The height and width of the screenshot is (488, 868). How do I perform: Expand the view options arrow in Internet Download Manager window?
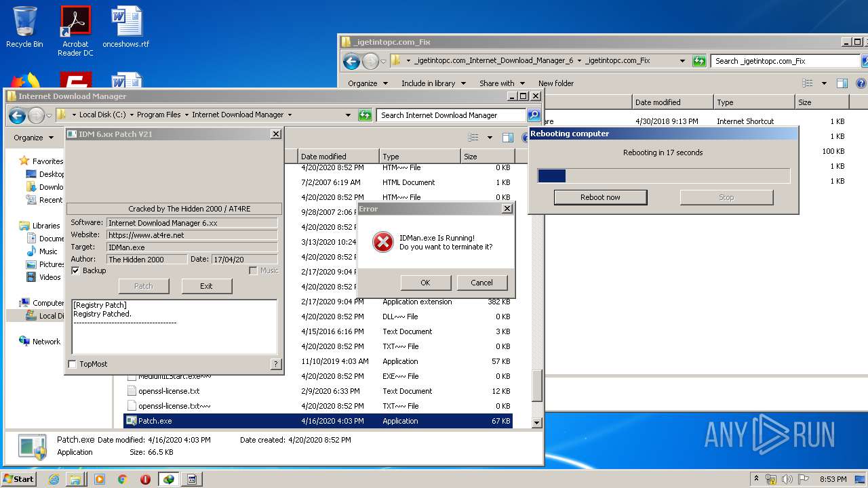pyautogui.click(x=490, y=138)
